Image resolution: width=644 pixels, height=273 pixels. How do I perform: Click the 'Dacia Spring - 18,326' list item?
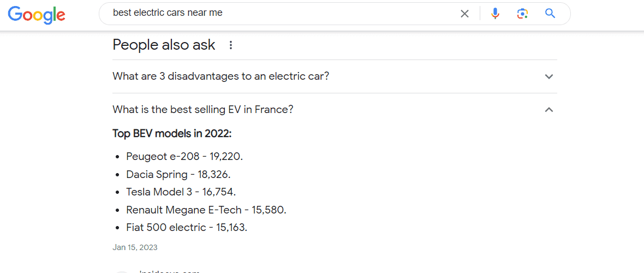(178, 174)
